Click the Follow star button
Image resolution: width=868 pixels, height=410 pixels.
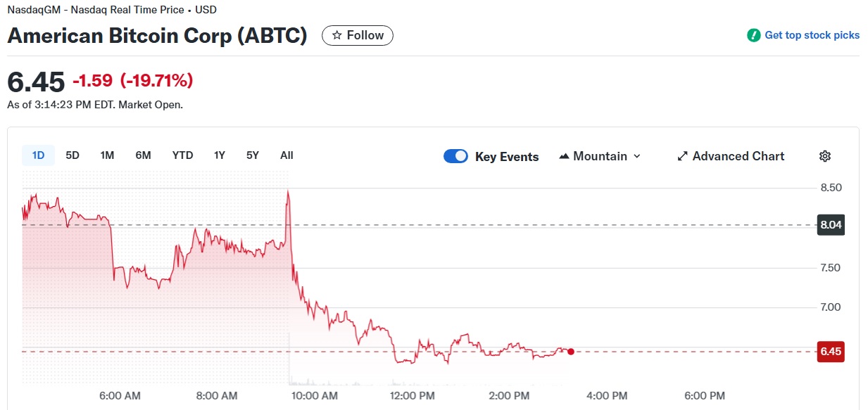pos(358,35)
